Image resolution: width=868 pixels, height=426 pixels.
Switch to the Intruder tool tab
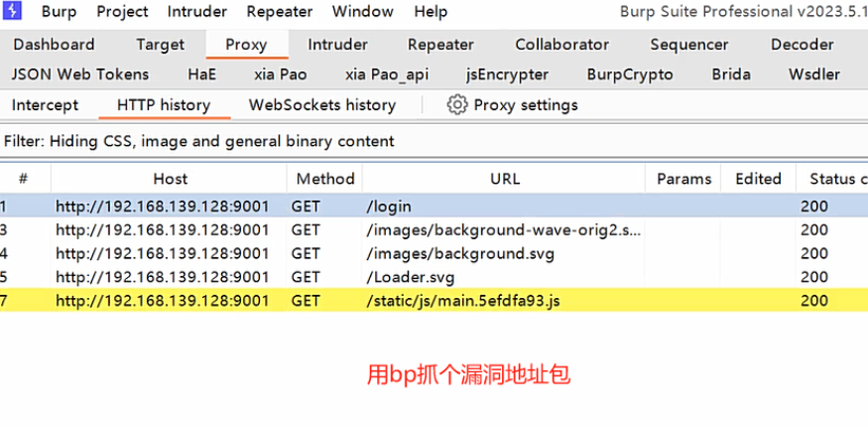click(x=337, y=45)
